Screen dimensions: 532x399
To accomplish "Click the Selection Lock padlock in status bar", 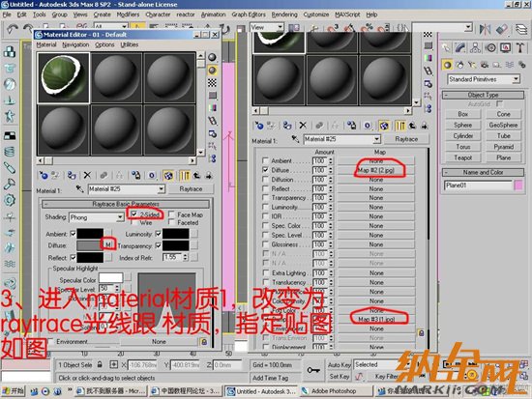I will [100, 365].
